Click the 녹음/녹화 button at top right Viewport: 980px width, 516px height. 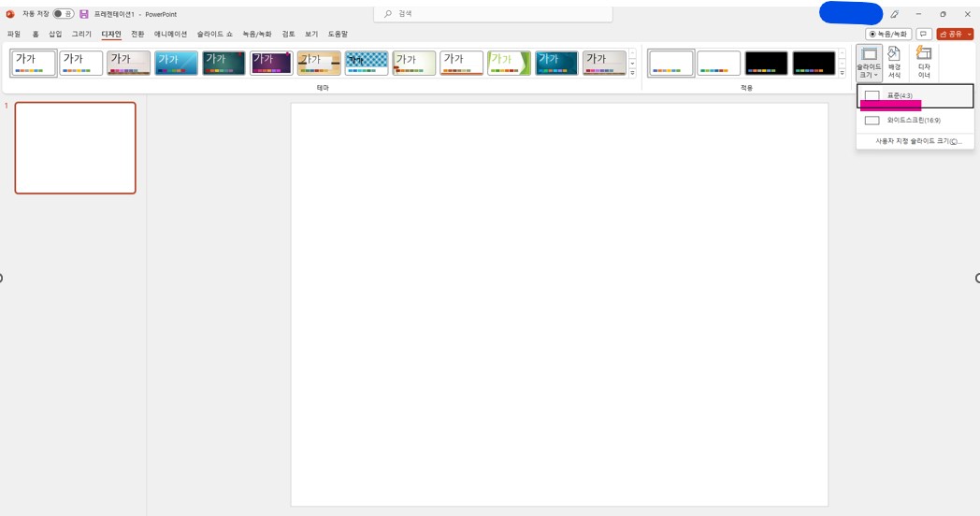pyautogui.click(x=888, y=34)
